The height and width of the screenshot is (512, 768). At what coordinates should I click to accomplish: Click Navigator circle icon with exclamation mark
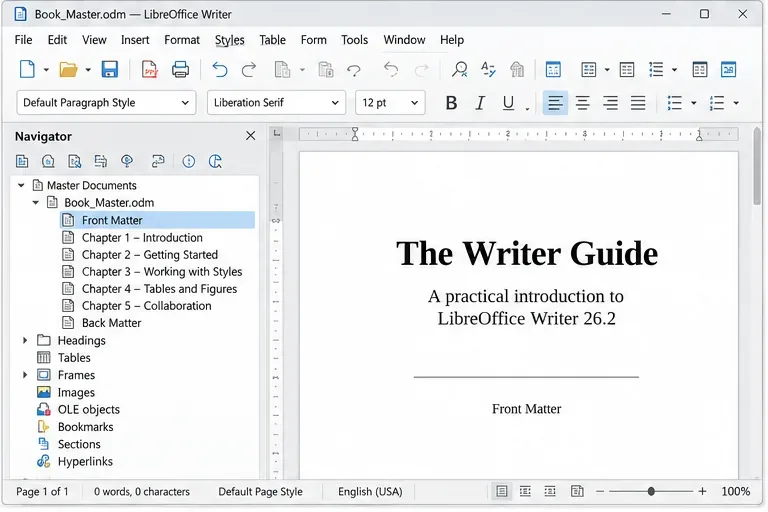(189, 161)
